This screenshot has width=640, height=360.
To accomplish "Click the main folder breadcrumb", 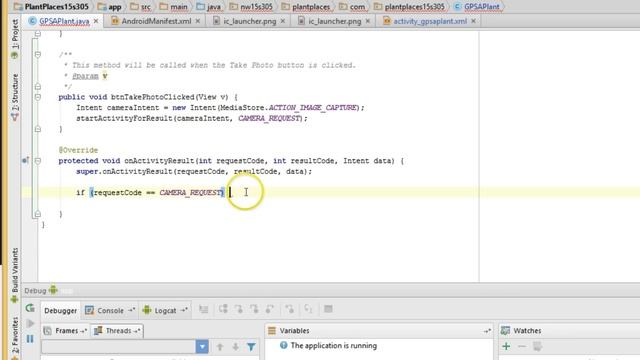I will pyautogui.click(x=174, y=7).
